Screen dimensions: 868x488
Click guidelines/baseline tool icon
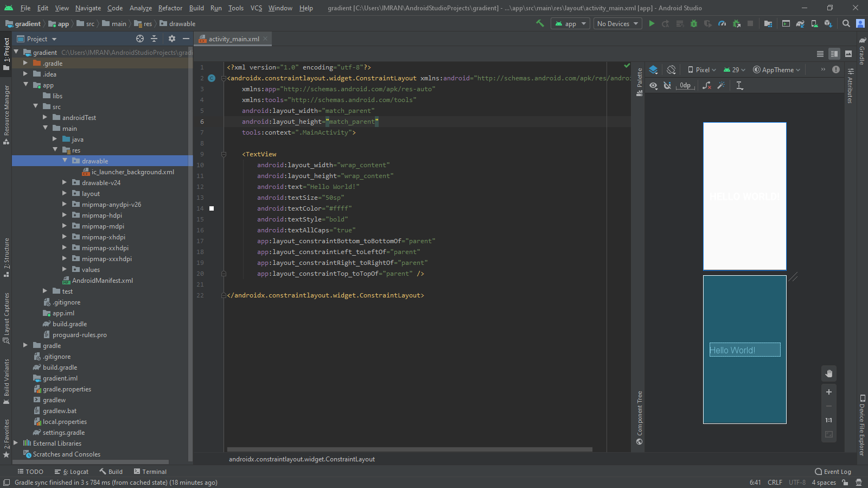click(739, 85)
